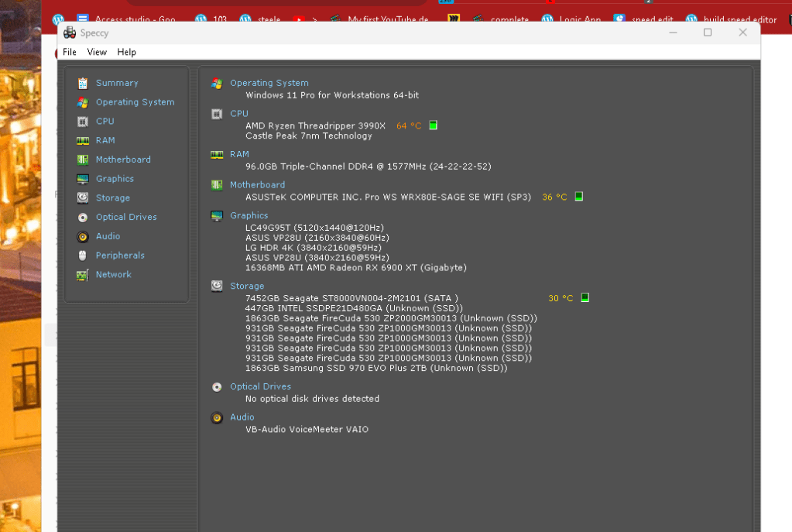Image resolution: width=792 pixels, height=532 pixels.
Task: Click the Storage disk icon in sidebar
Action: (x=83, y=197)
